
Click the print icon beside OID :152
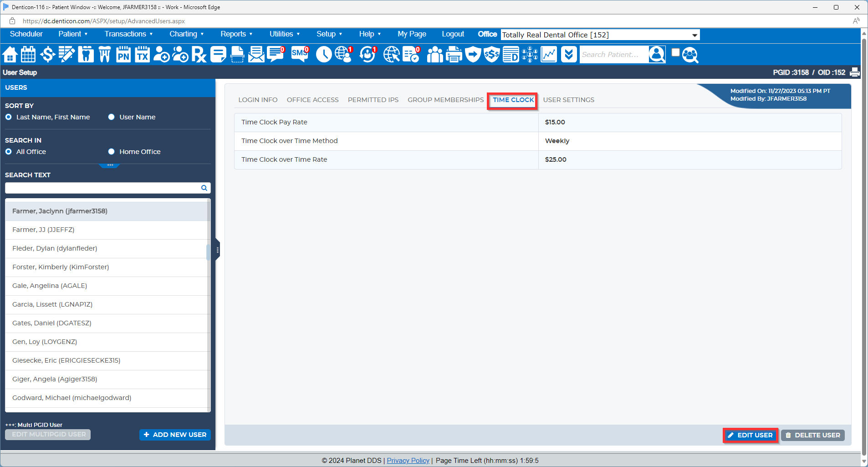tap(855, 72)
